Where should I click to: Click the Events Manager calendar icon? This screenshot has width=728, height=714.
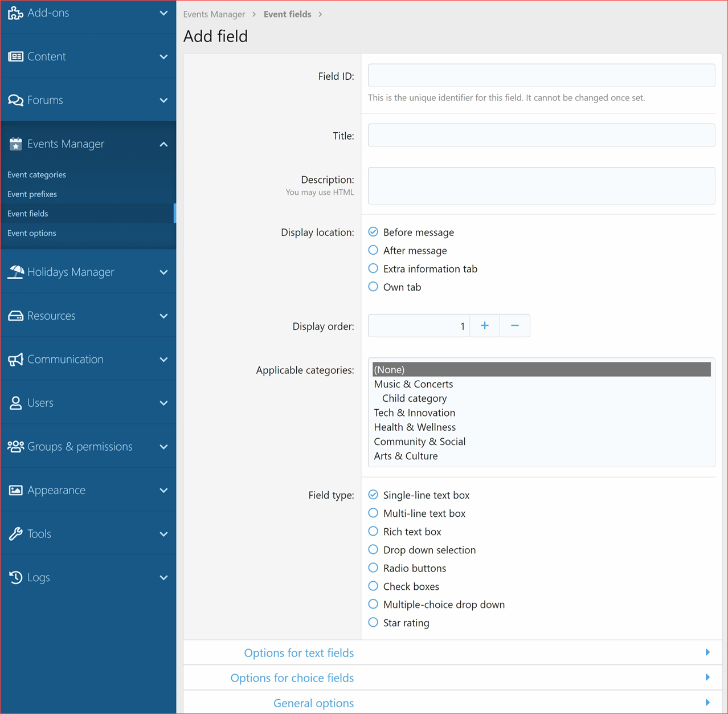coord(15,144)
